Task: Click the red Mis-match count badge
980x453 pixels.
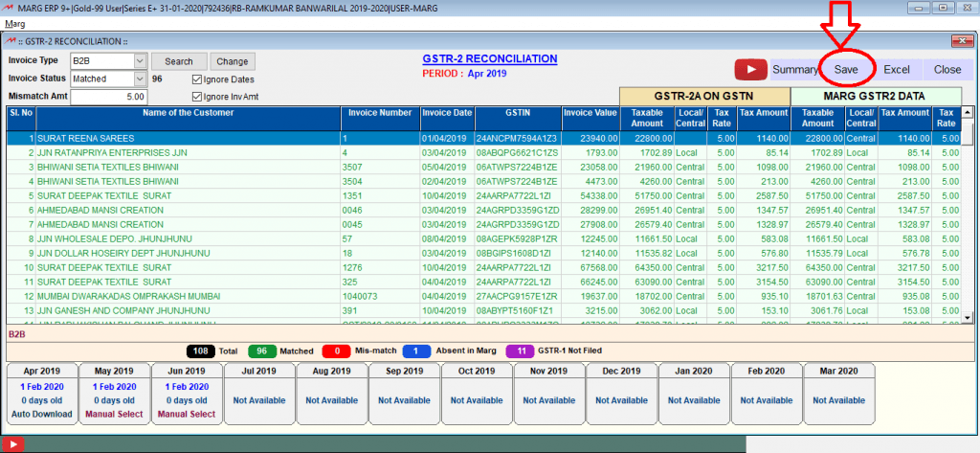Action: click(x=337, y=351)
